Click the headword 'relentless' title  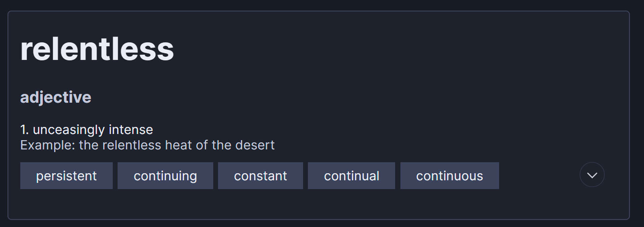click(x=97, y=49)
